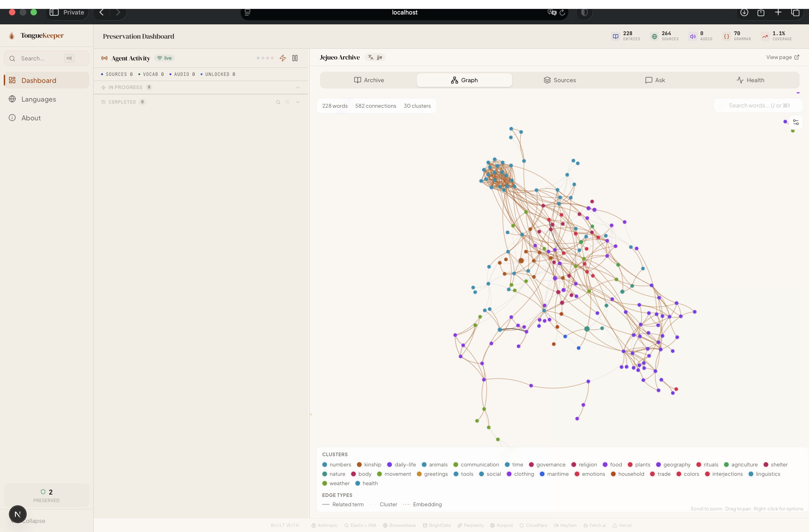Open graph filter settings sliders icon
This screenshot has height=532, width=809.
(796, 122)
